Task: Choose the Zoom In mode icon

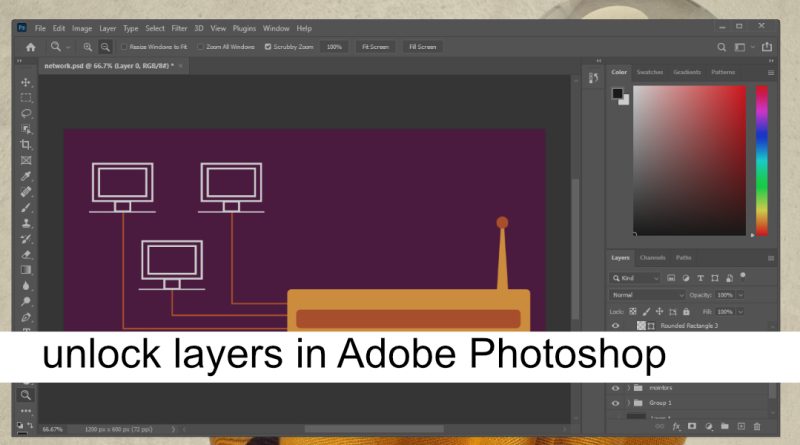Action: pos(88,47)
